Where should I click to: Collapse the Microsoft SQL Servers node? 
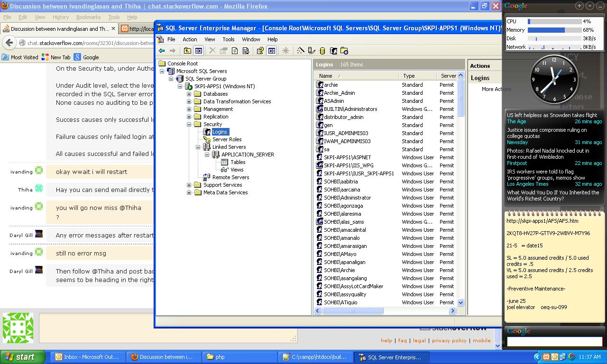pos(162,71)
